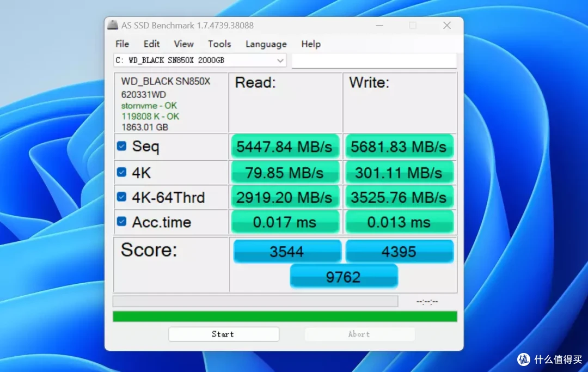This screenshot has height=372, width=588.
Task: Click Seq read value 5447.84 MB/s
Action: (285, 147)
